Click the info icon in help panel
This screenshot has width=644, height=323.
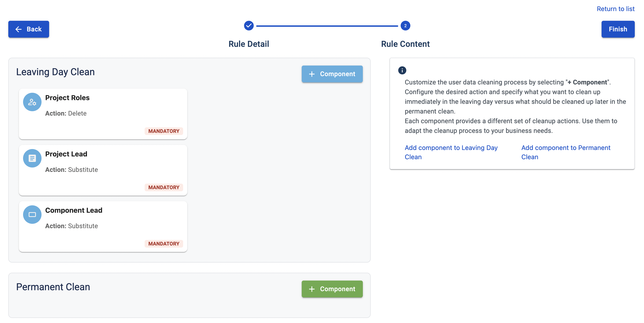402,70
